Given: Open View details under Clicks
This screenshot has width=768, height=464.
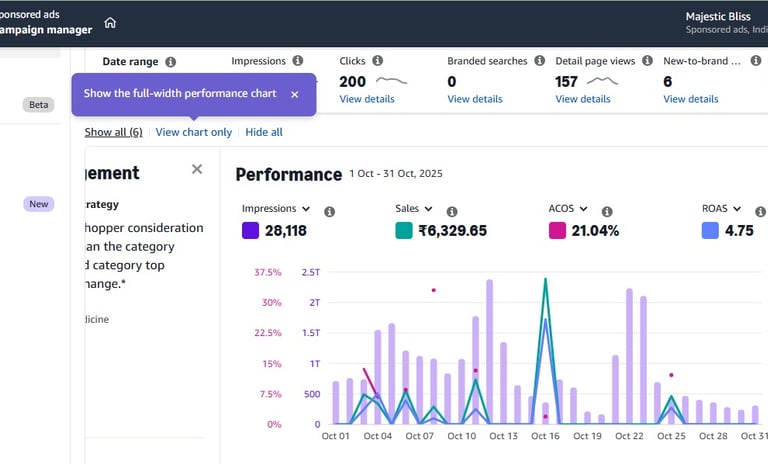Looking at the screenshot, I should (x=366, y=98).
